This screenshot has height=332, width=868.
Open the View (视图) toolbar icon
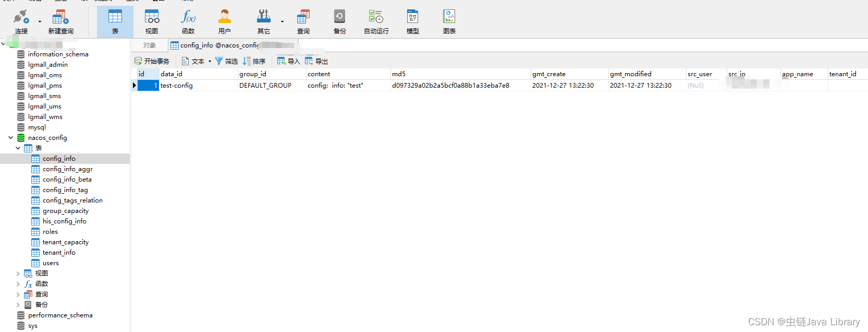pyautogui.click(x=152, y=22)
